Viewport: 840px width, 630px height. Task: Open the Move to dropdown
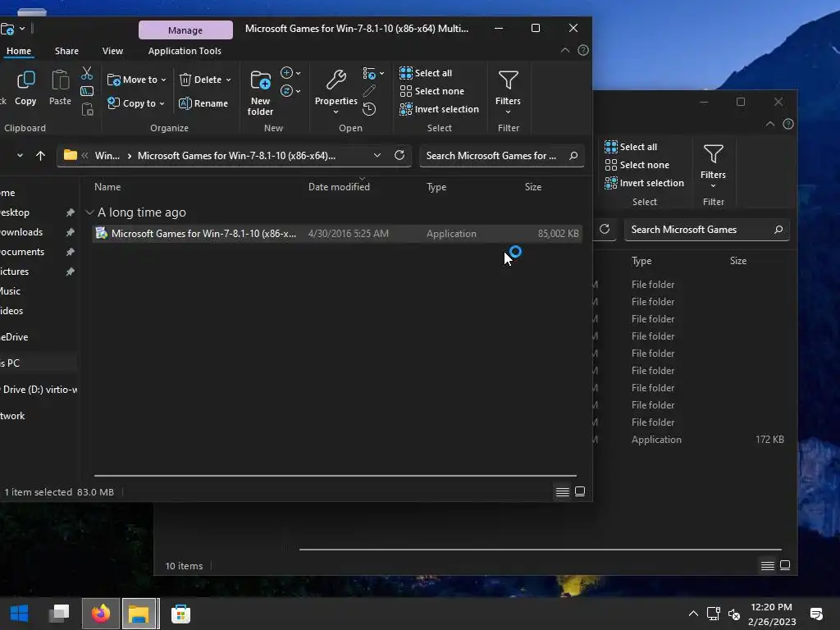click(137, 80)
